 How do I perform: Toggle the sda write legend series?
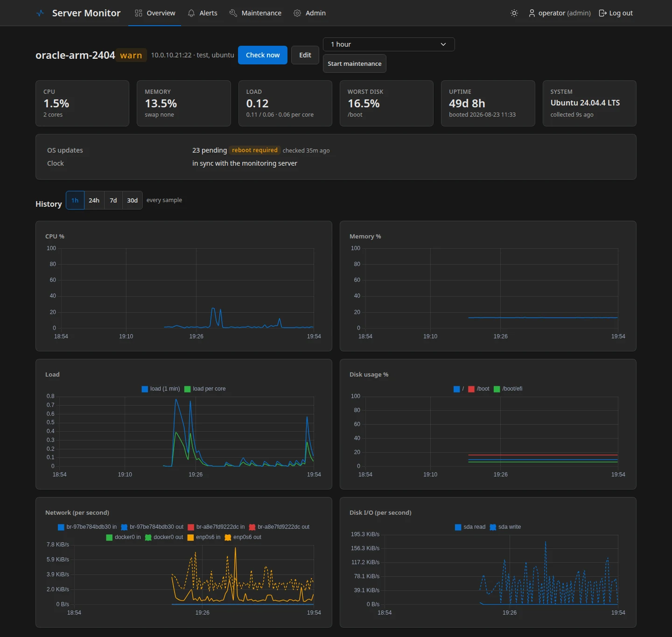[505, 527]
